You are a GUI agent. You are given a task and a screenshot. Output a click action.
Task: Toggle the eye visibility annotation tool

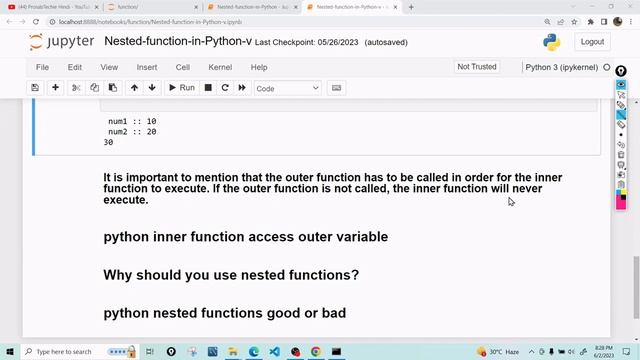pos(621,84)
